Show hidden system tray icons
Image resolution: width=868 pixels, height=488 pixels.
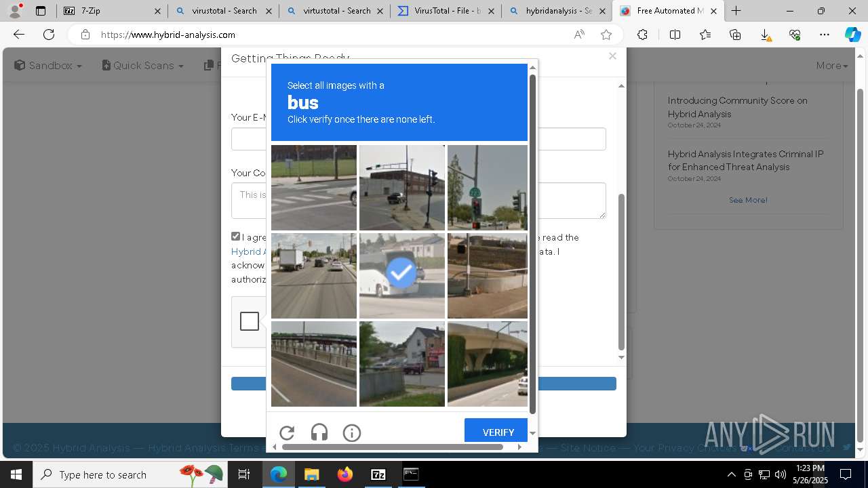pos(731,474)
